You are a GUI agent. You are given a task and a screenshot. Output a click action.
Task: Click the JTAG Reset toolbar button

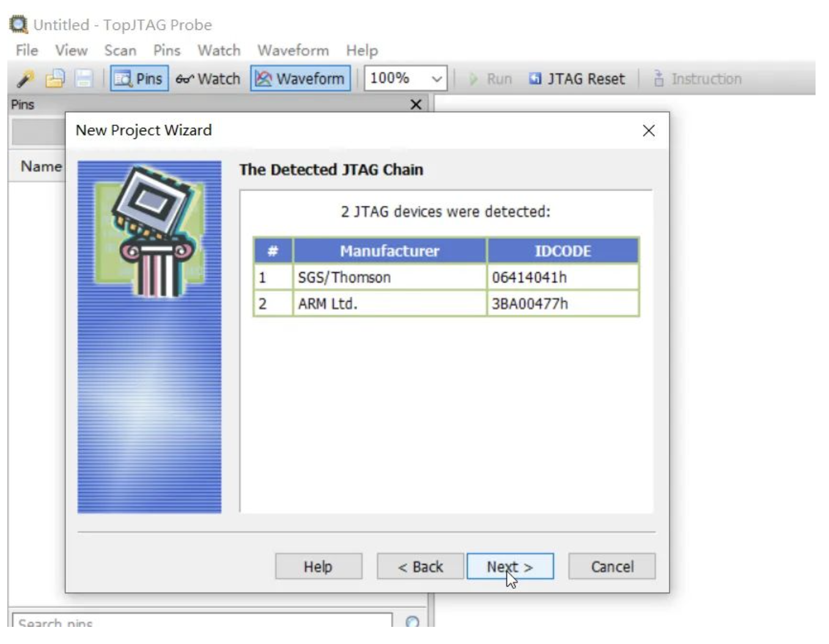tap(577, 79)
